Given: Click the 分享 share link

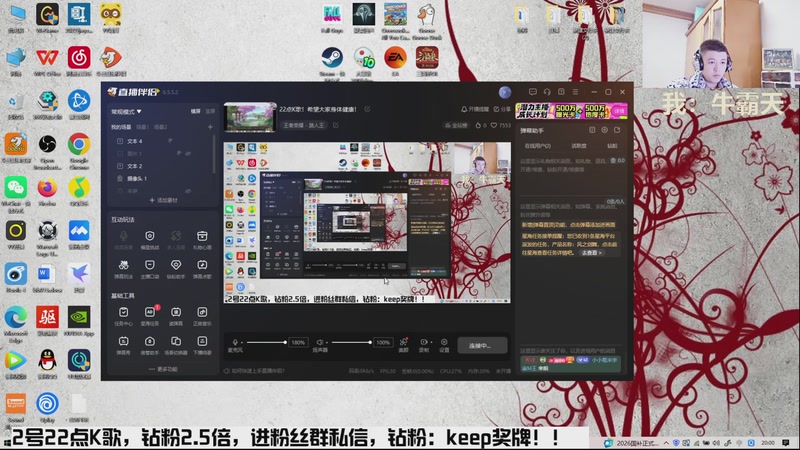Looking at the screenshot, I should pos(502,109).
